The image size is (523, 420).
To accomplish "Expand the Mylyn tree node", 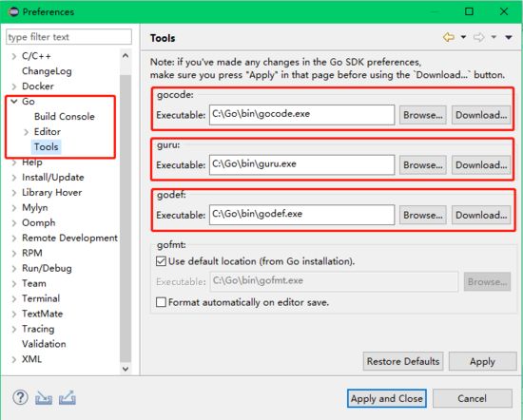I will point(14,208).
